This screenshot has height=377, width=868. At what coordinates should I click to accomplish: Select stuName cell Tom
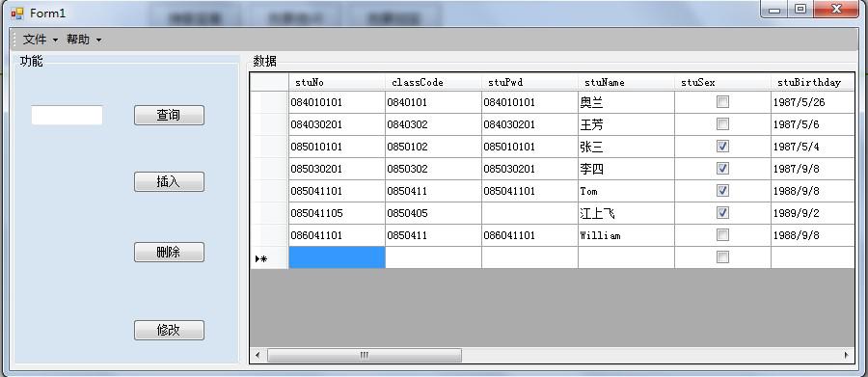click(626, 191)
